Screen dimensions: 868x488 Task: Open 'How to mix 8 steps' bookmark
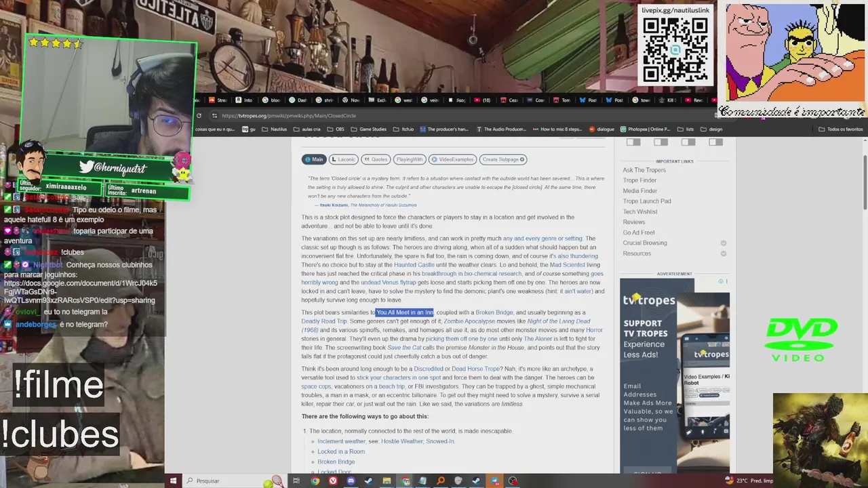tap(557, 129)
